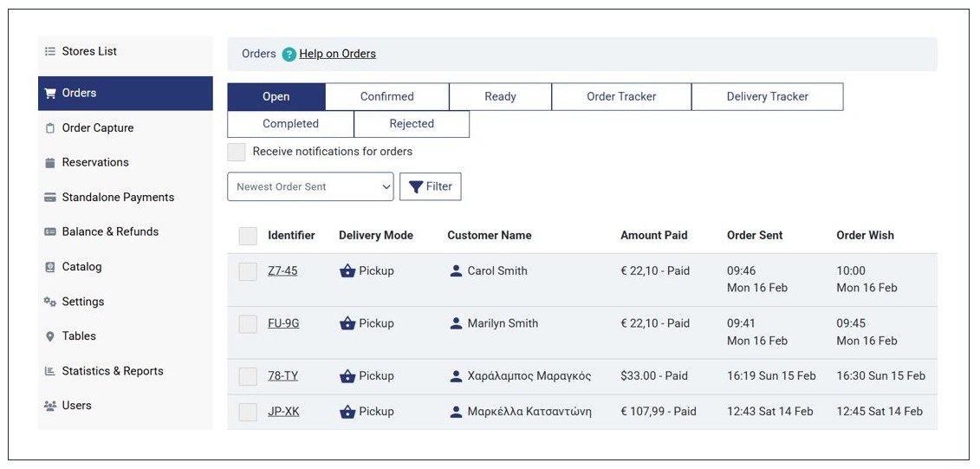Click customer name Carol Smith
980x469 pixels.
[497, 271]
